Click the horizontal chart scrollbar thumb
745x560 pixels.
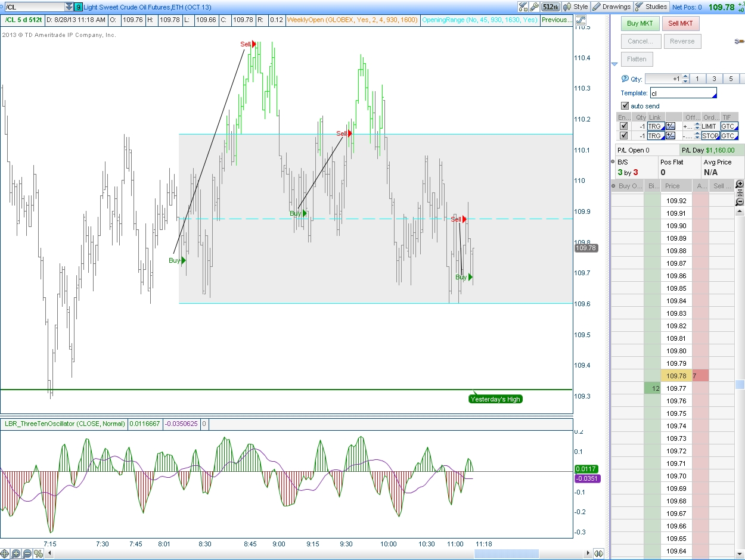click(x=507, y=553)
